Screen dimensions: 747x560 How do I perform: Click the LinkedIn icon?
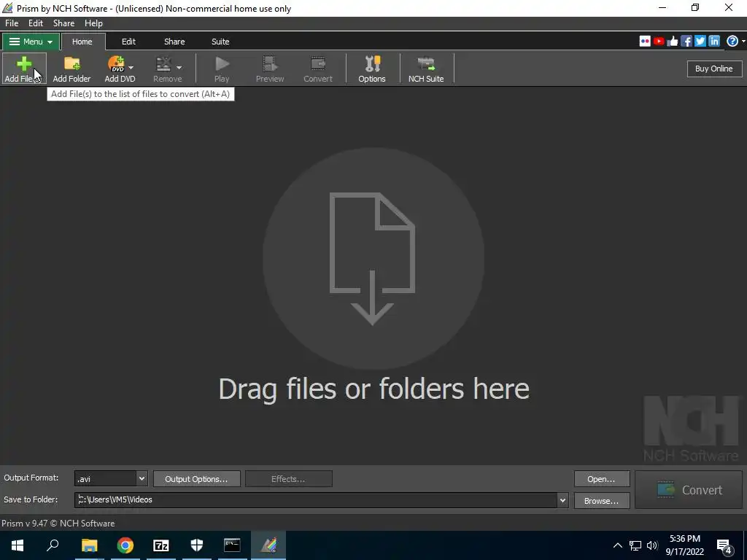click(714, 42)
